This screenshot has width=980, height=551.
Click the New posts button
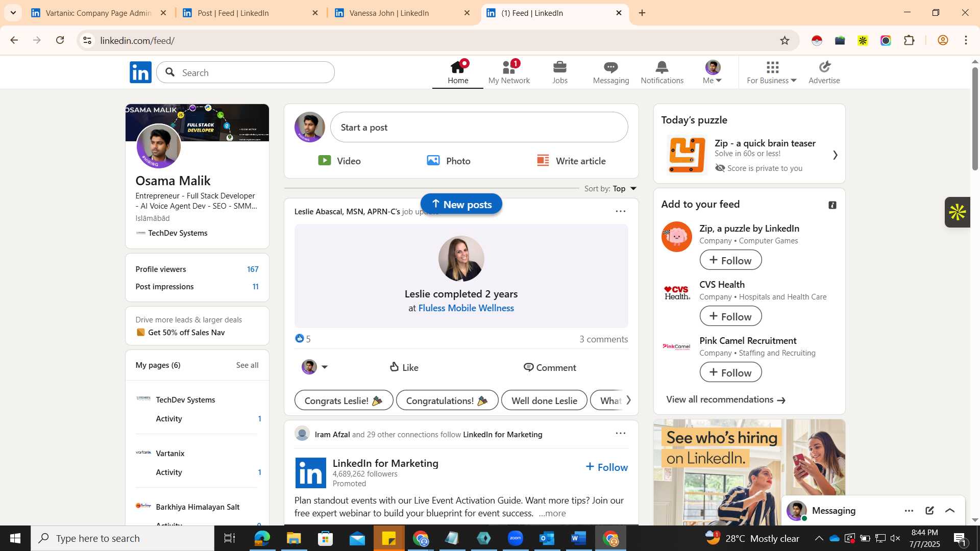461,204
